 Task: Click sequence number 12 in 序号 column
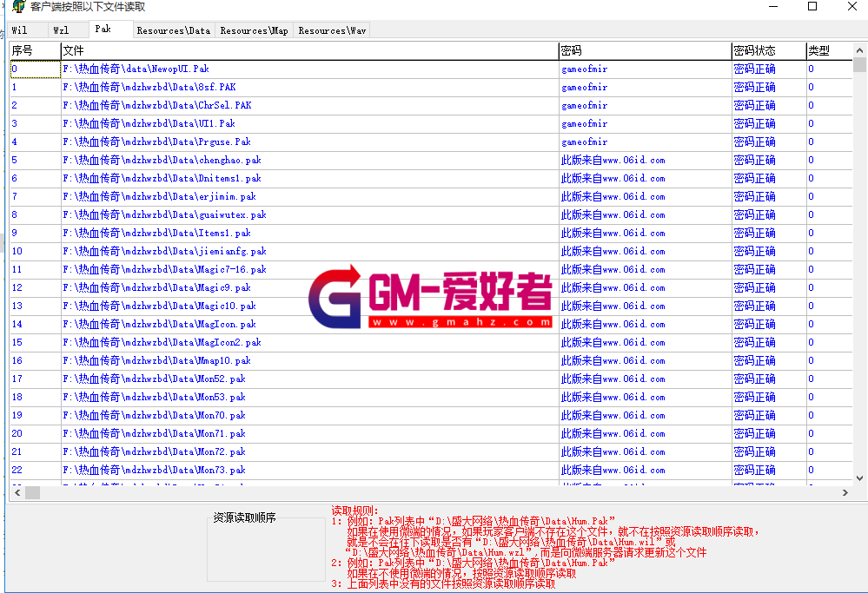pos(17,288)
